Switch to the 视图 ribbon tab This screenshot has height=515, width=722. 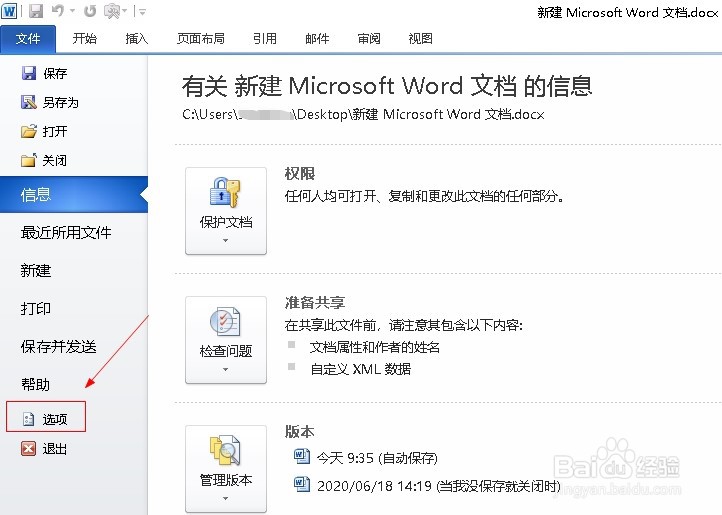coord(420,39)
